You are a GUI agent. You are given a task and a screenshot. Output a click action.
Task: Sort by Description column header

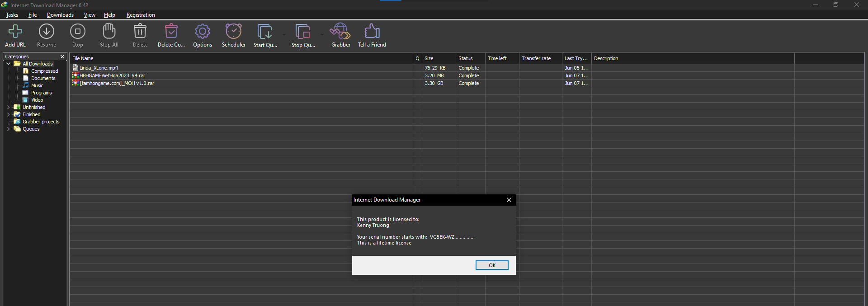693,58
